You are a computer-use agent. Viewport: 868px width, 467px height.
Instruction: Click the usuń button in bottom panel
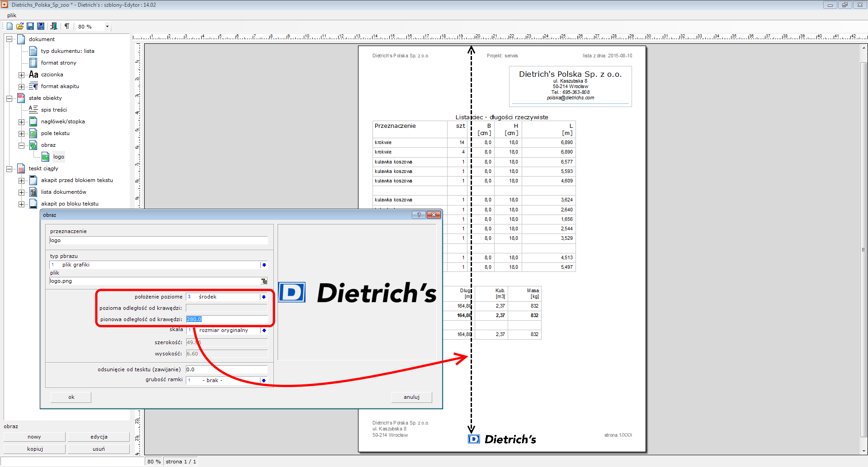pyautogui.click(x=99, y=449)
